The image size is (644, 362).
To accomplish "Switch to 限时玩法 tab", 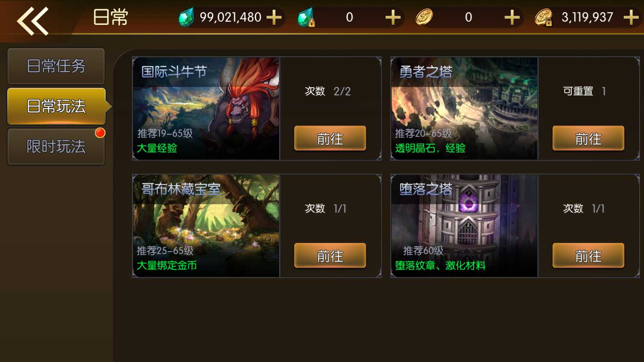I will [56, 146].
